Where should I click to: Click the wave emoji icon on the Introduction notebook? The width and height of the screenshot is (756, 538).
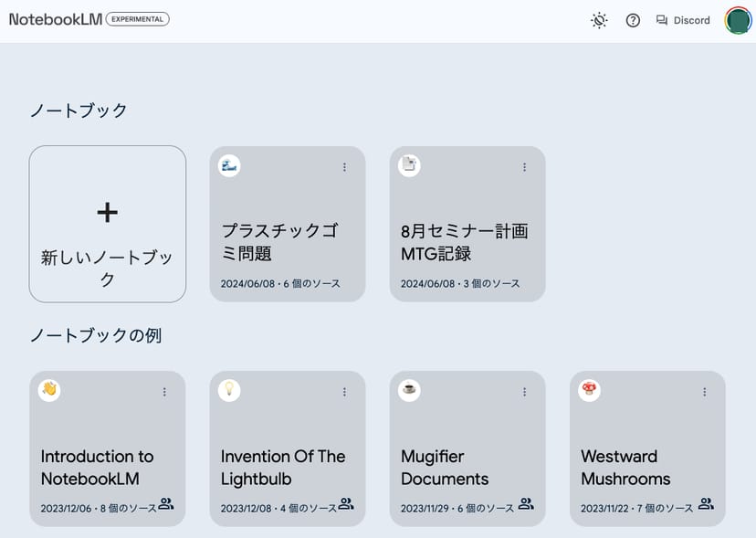click(x=49, y=390)
